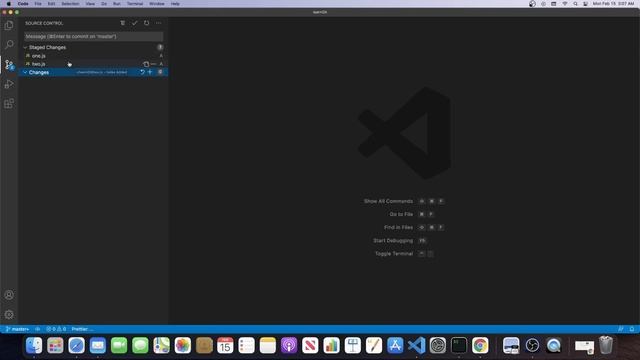Open the Source Control more actions ellipsis
Viewport: 640px width, 360px height.
point(158,23)
